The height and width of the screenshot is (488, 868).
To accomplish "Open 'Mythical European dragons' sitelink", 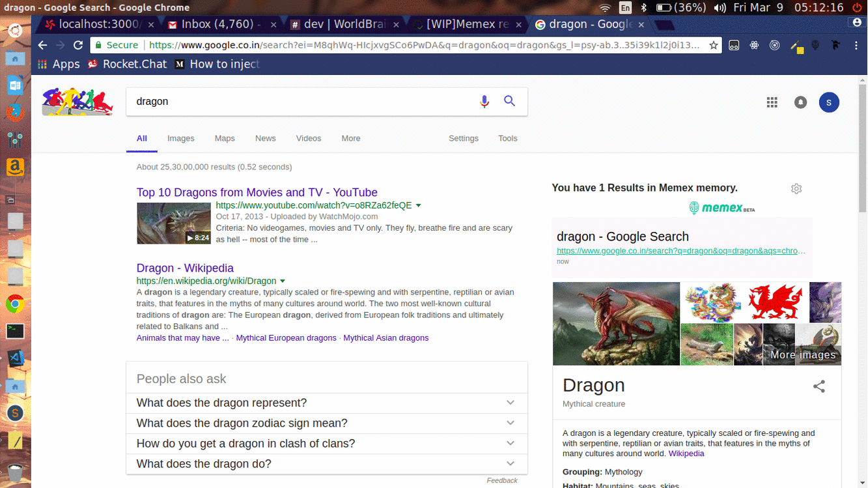I will pyautogui.click(x=287, y=338).
